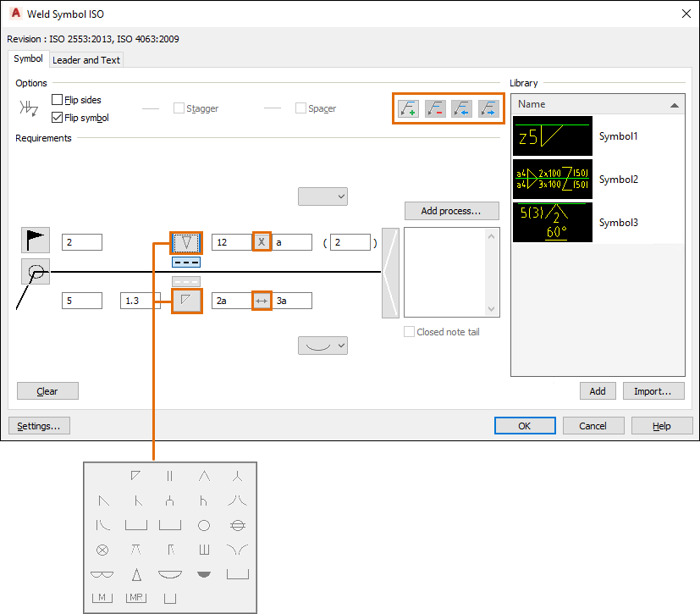Image resolution: width=700 pixels, height=614 pixels.
Task: Pick the circle with two lines seam symbol
Action: pos(238,525)
